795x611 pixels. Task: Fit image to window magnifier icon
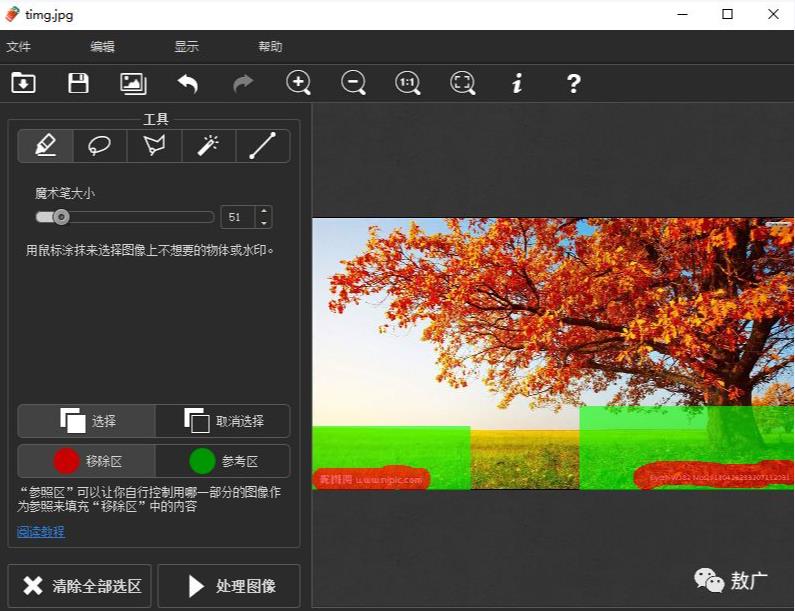[x=462, y=83]
